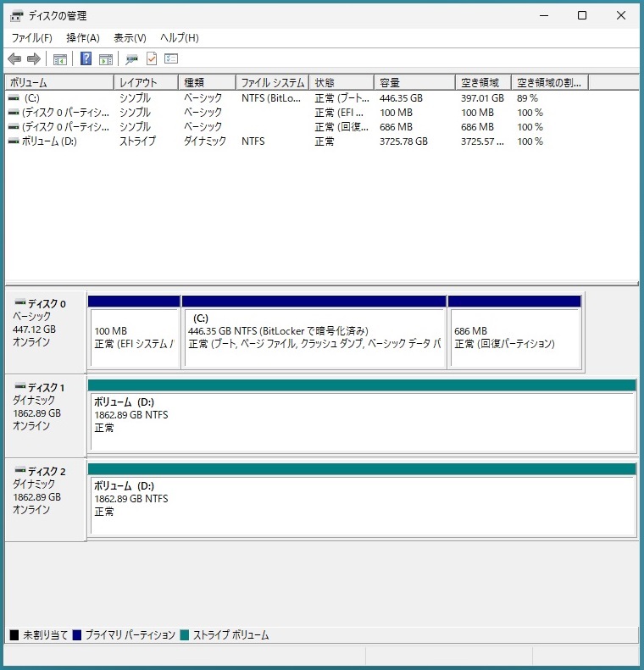Viewport: 644px width, 670px height.
Task: Click the 397.01 GB free space cell
Action: [482, 98]
